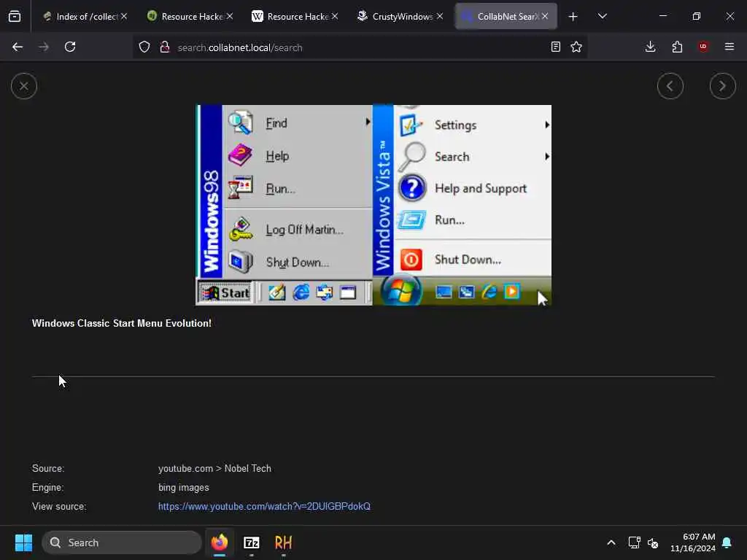Close the image detail view with X
Viewport: 747px width, 560px height.
[24, 86]
